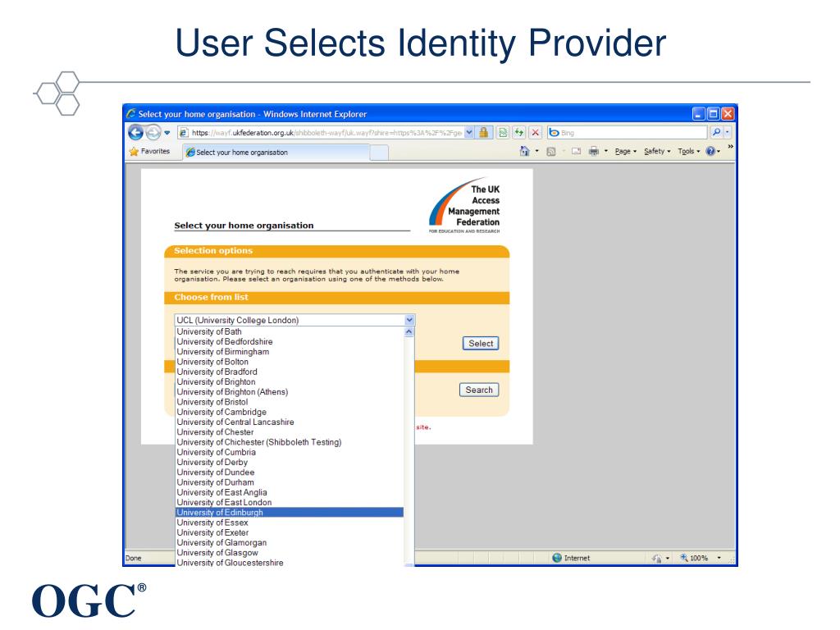
Task: Click the Search button
Action: (479, 390)
